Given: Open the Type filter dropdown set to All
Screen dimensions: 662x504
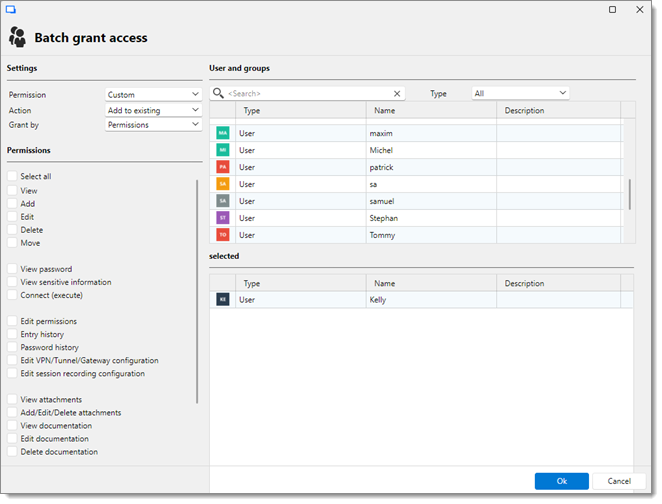Looking at the screenshot, I should [520, 93].
